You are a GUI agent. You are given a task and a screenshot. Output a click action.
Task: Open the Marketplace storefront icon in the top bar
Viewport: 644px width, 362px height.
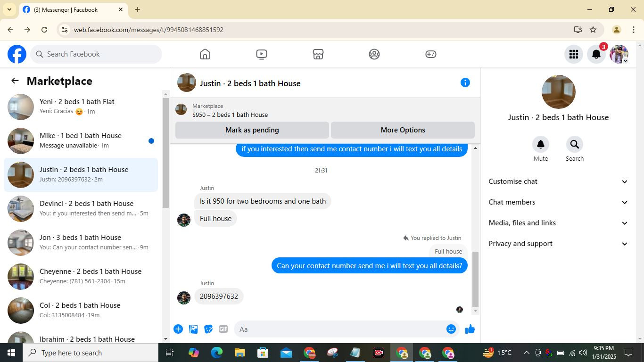318,54
